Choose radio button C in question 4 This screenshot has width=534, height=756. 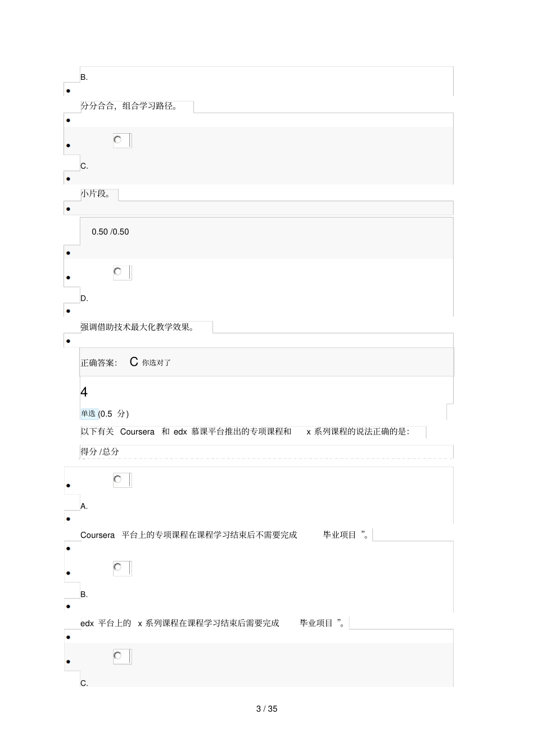[118, 655]
